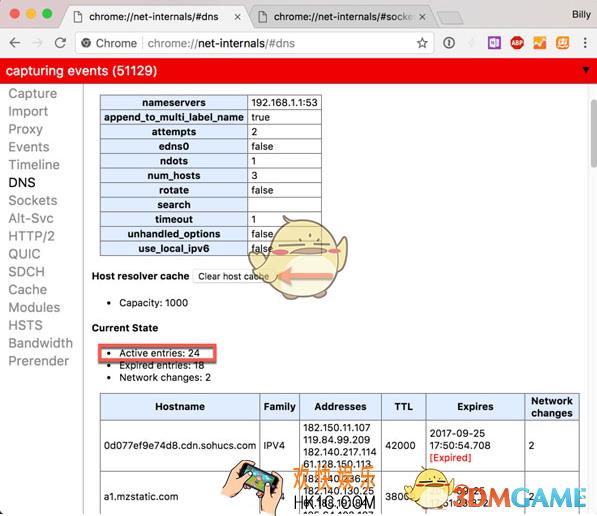The width and height of the screenshot is (597, 516).
Task: Select the net-internals #dns tab
Action: [154, 17]
